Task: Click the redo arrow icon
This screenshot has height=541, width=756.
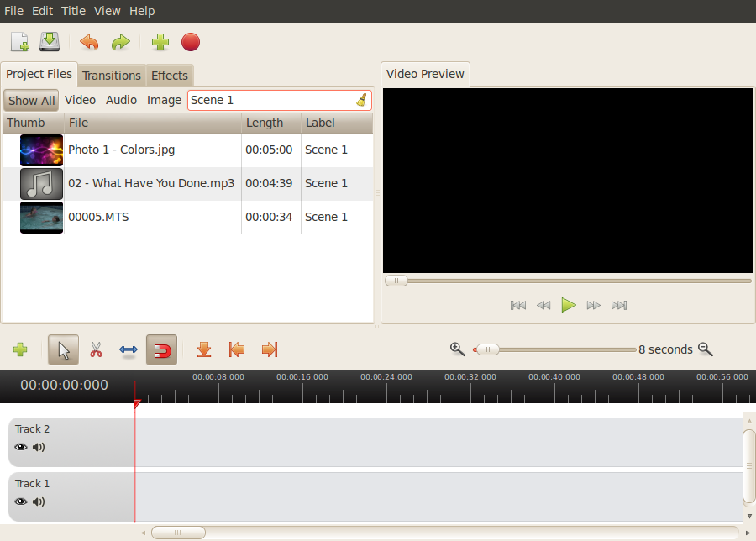Action: (x=121, y=42)
